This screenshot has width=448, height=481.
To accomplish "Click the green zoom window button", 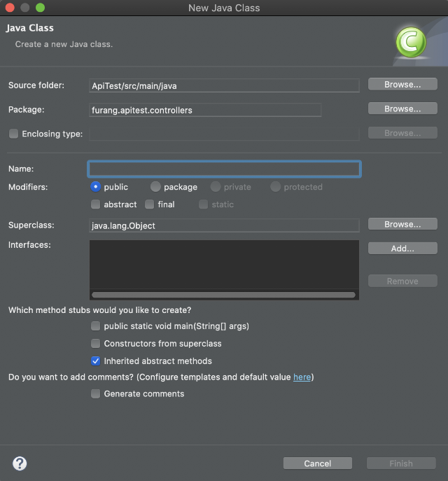I will (x=40, y=8).
